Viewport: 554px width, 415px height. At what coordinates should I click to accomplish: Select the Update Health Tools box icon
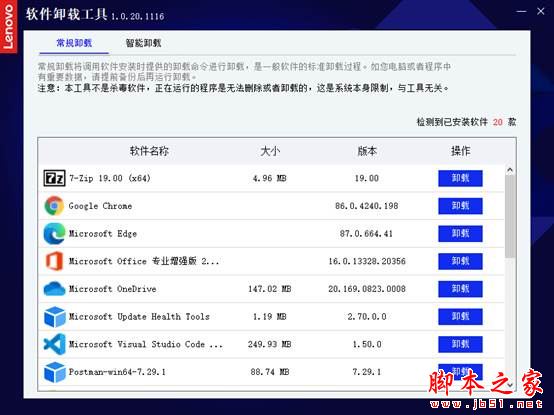click(54, 316)
